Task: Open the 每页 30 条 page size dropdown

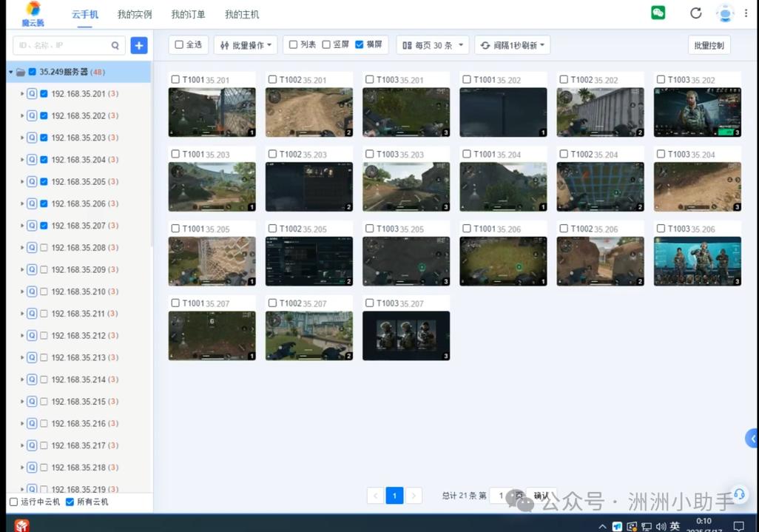Action: pos(433,45)
